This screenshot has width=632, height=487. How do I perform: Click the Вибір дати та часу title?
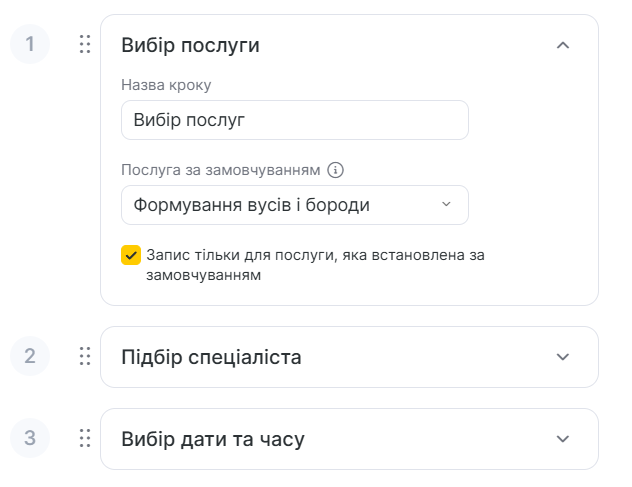(x=212, y=439)
